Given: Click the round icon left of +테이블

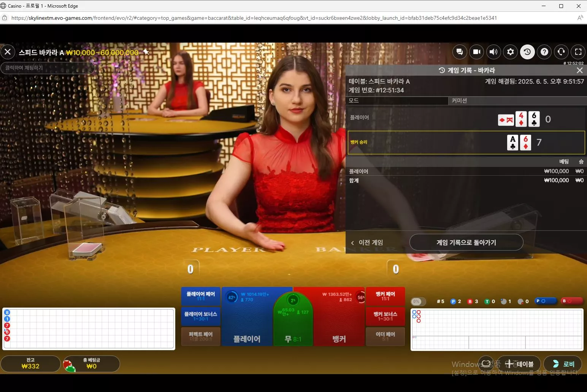Looking at the screenshot, I should pos(486,364).
